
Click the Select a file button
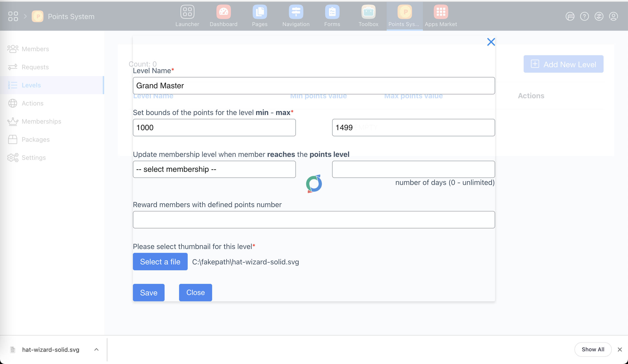160,261
